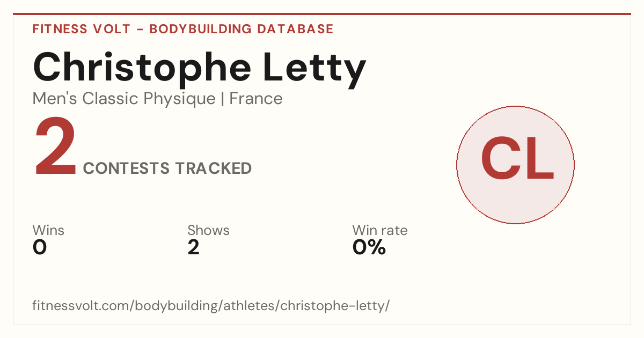The height and width of the screenshot is (338, 644).
Task: Click the Shows value 2
Action: (x=193, y=247)
